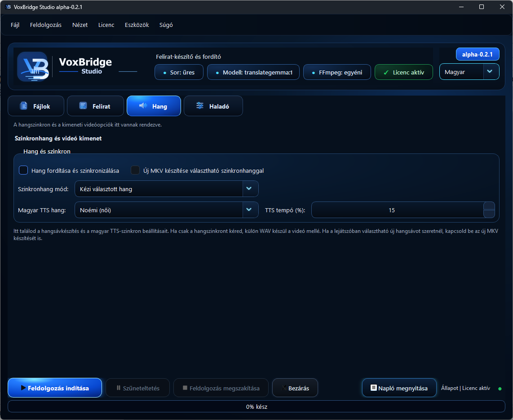Click the Kézi választott hang value

106,189
